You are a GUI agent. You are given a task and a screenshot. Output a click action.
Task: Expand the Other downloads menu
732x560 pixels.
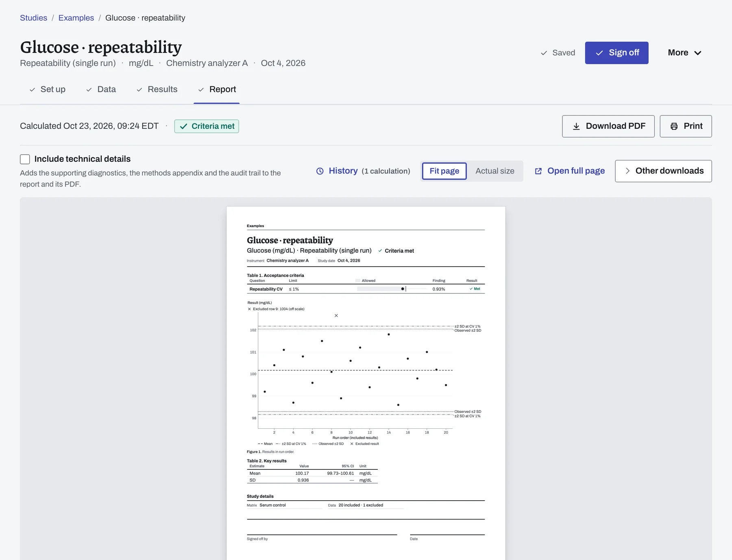pyautogui.click(x=663, y=171)
